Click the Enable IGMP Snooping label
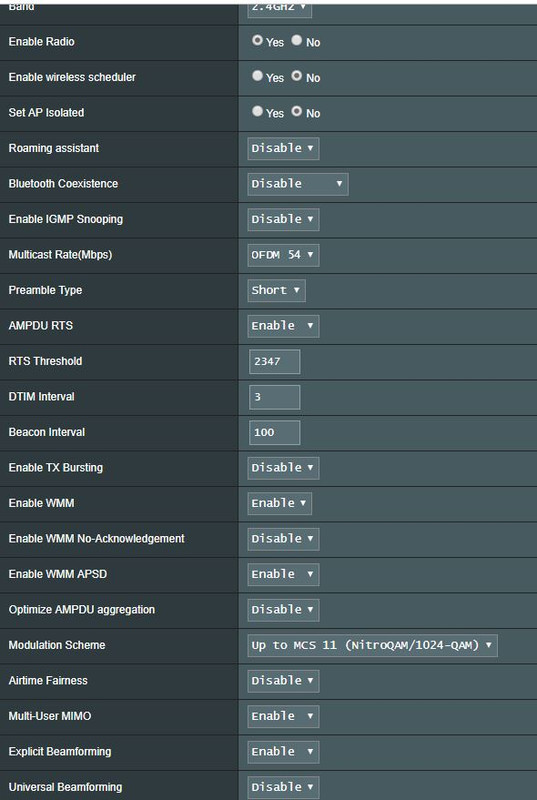 (x=66, y=219)
